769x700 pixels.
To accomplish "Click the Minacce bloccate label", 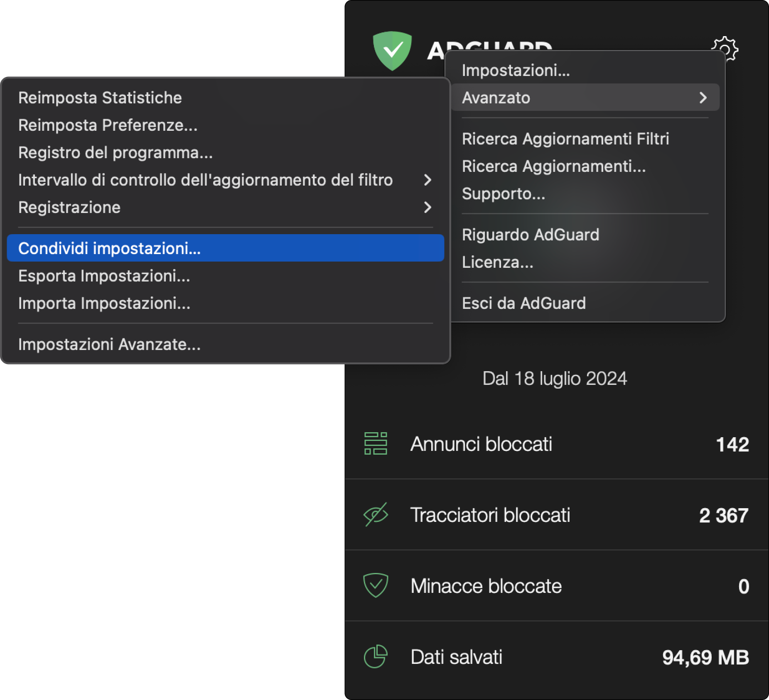I will (x=486, y=586).
